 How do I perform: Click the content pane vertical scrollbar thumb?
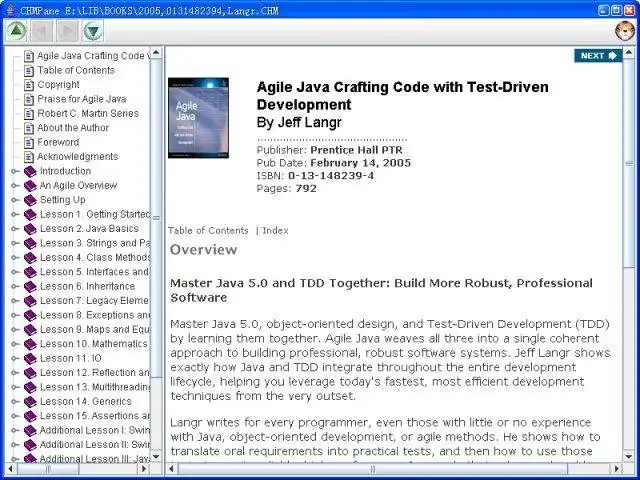coord(629,163)
